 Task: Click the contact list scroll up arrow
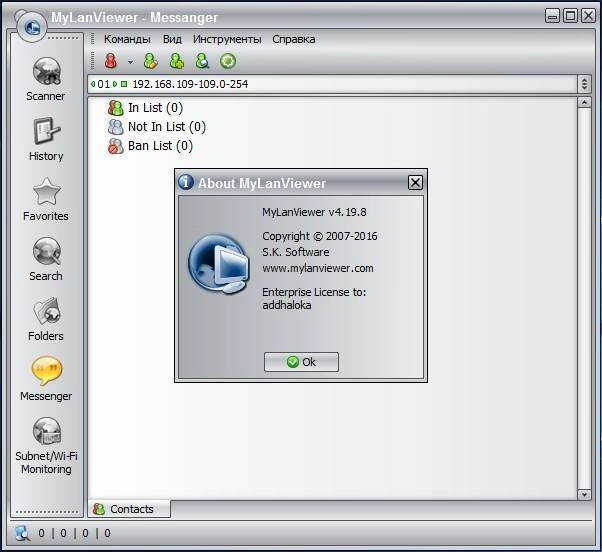[584, 102]
